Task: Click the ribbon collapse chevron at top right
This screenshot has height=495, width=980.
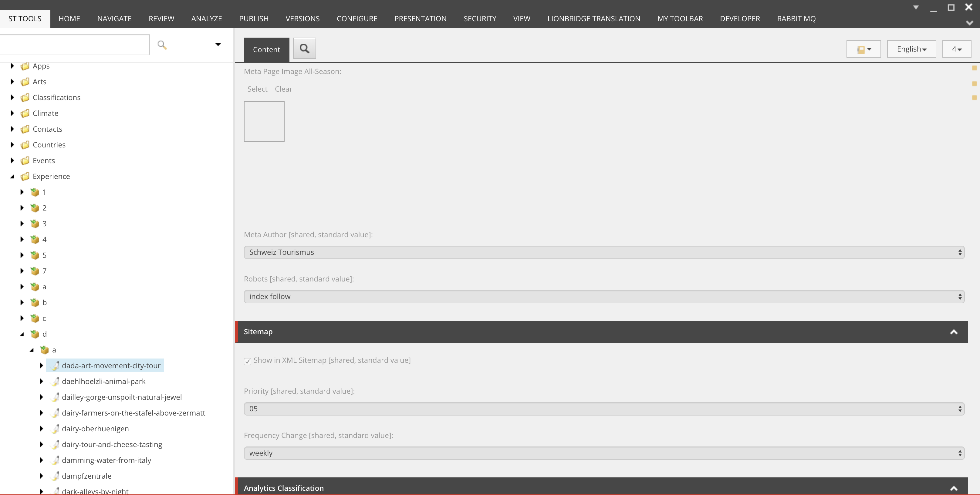Action: coord(969,23)
